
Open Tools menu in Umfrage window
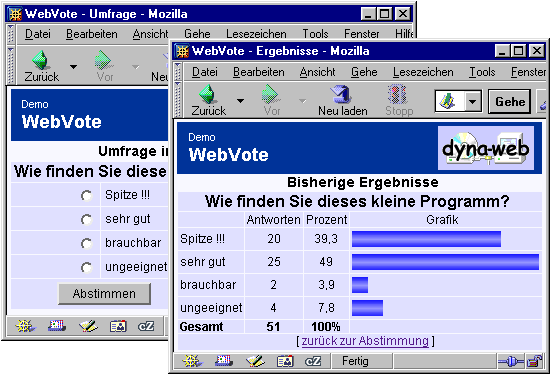315,34
